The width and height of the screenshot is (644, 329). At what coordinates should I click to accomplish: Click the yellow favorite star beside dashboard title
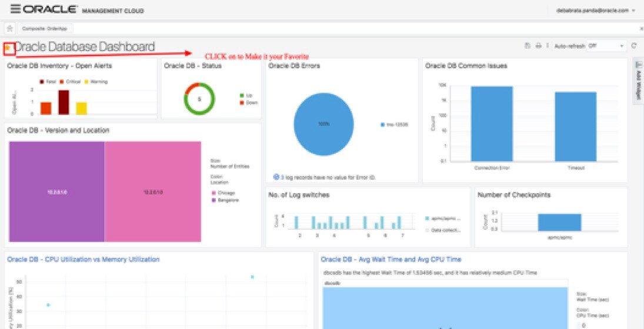tap(8, 48)
